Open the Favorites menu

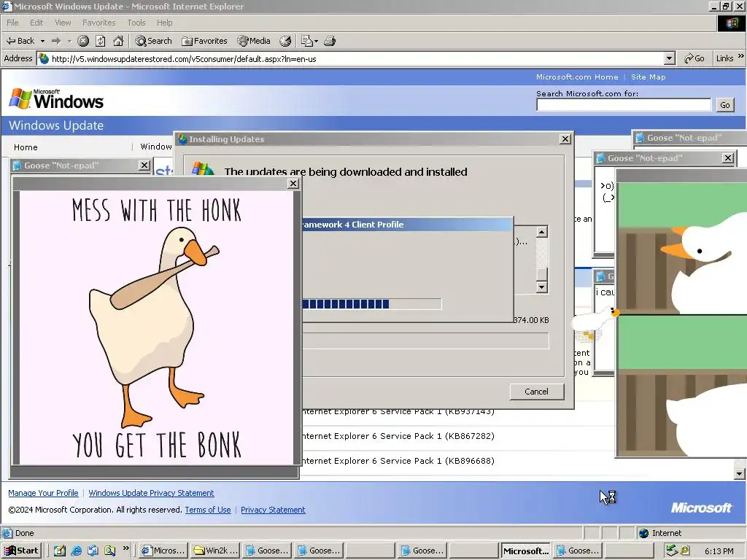(x=98, y=23)
